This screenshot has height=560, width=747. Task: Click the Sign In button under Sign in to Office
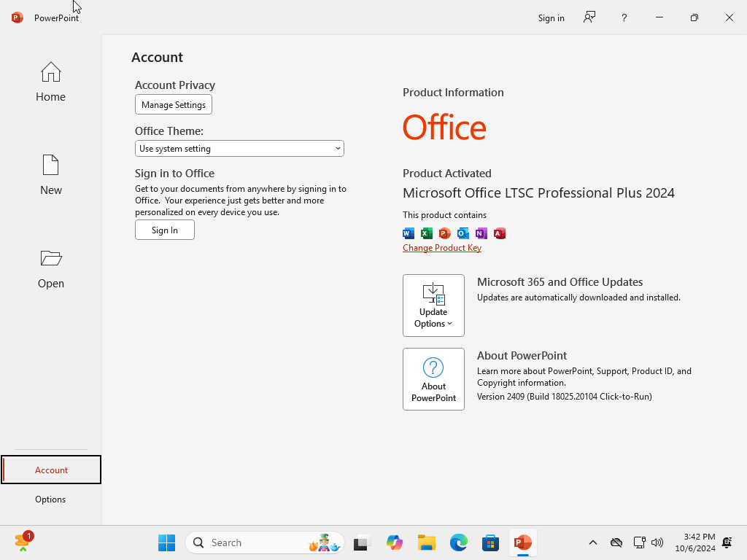click(165, 230)
